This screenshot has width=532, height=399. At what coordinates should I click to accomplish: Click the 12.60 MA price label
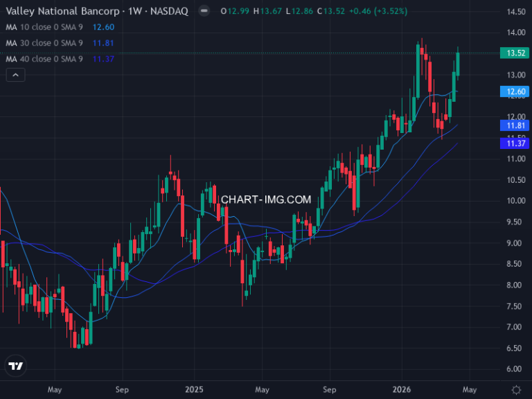click(515, 91)
